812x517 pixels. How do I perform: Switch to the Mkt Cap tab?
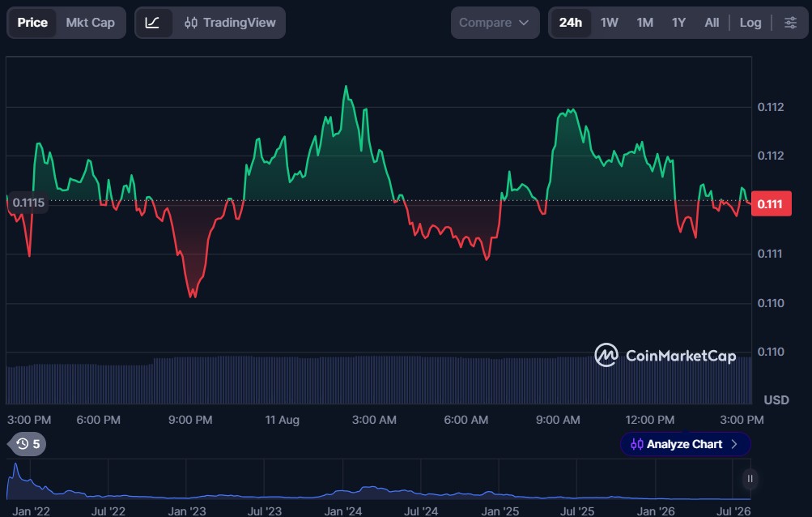90,23
